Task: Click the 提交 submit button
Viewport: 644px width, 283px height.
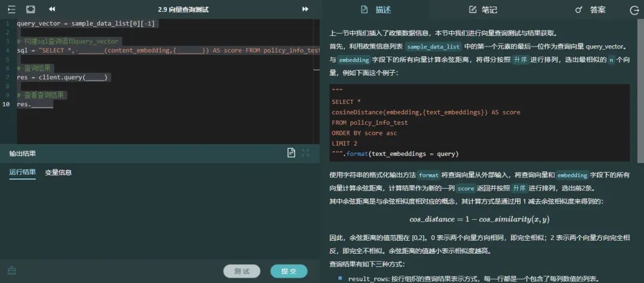Action: tap(289, 271)
